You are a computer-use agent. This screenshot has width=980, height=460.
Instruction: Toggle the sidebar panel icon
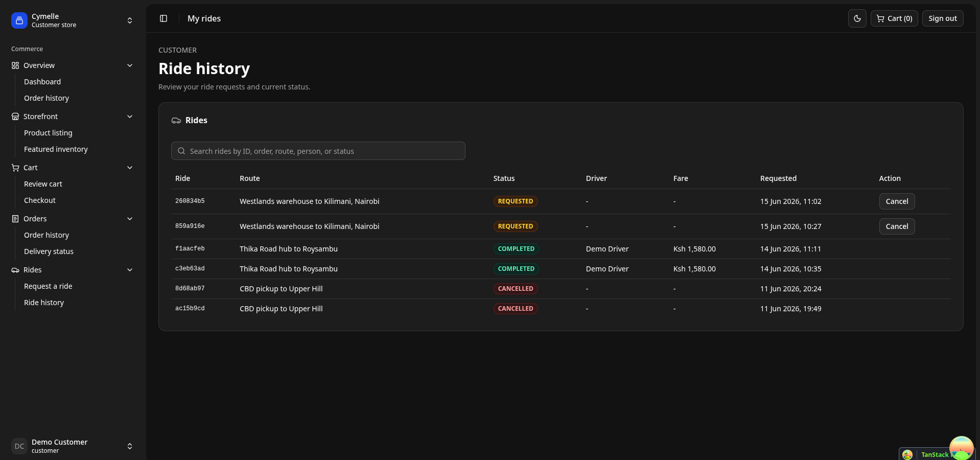pos(164,18)
